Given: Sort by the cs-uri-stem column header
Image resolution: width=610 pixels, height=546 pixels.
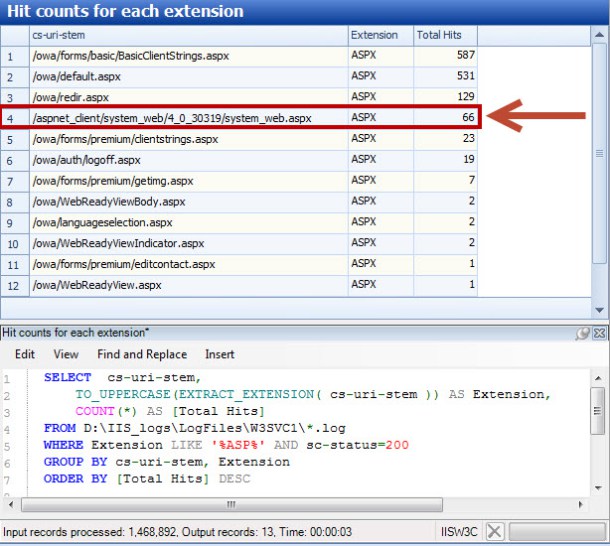Looking at the screenshot, I should click(189, 35).
